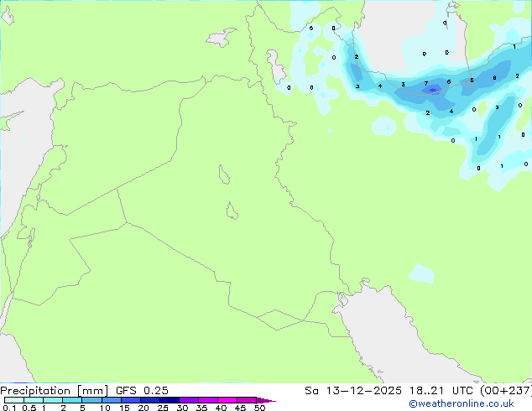Click the legend label "30"
The height and width of the screenshot is (411, 532).
point(182,408)
